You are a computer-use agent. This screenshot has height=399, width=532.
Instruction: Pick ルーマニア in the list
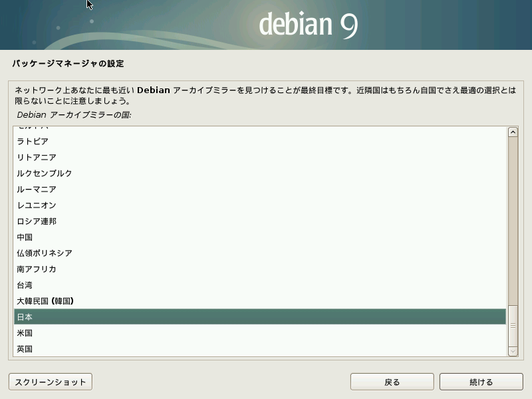(260, 189)
